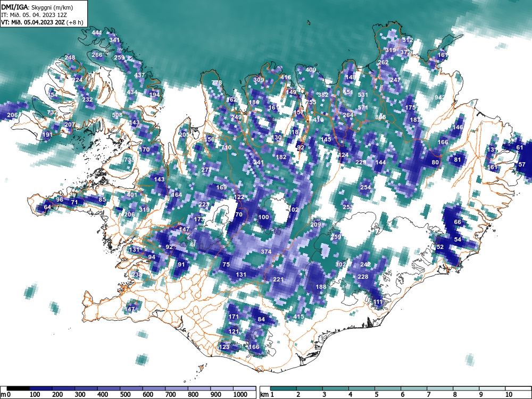Click the map value '102'
532x399 pixels.
click(294, 210)
